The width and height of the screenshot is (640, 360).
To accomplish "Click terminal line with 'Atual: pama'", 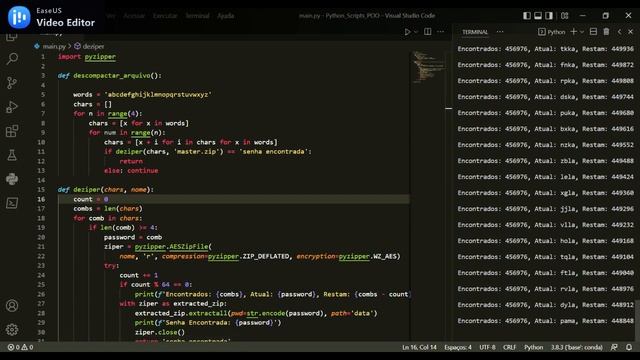I will (x=546, y=321).
